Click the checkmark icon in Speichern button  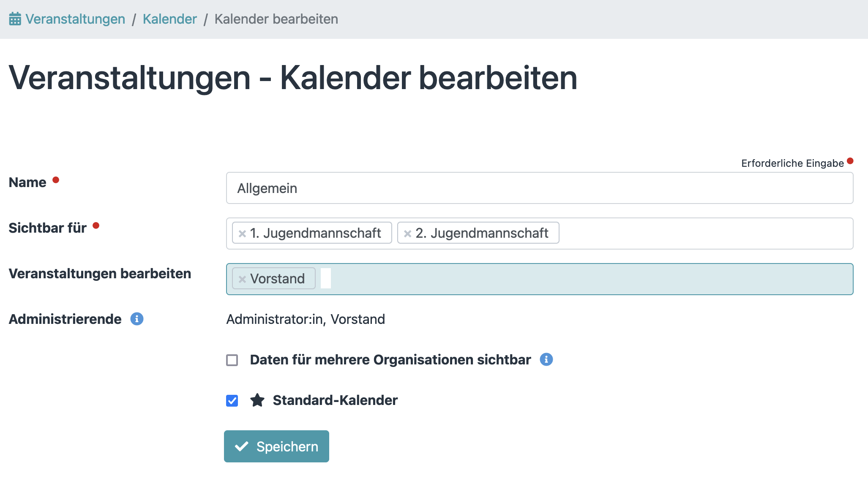pyautogui.click(x=241, y=446)
